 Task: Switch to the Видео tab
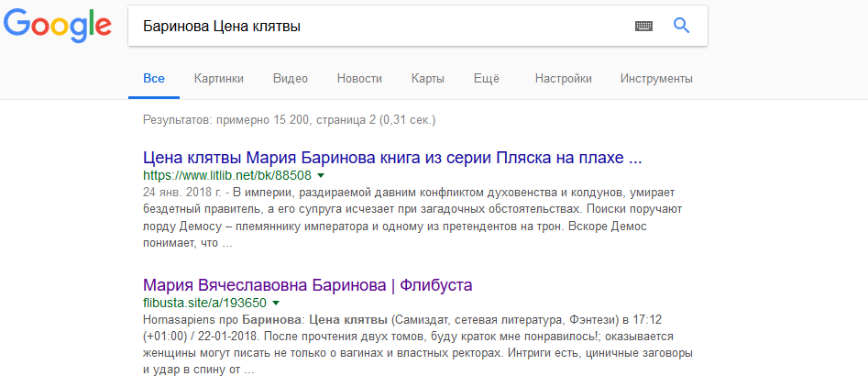pos(291,79)
